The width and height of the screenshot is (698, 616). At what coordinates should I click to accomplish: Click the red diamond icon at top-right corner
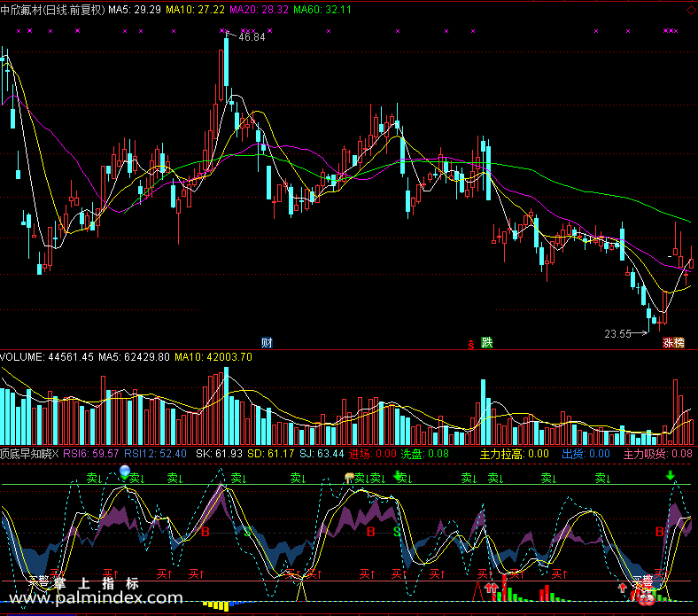692,10
